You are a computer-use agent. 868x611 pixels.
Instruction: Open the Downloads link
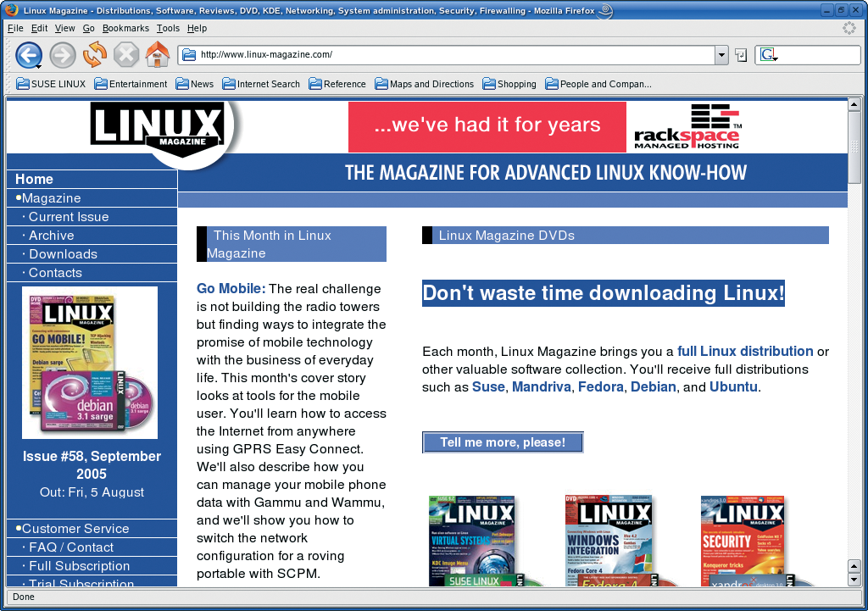pyautogui.click(x=63, y=254)
